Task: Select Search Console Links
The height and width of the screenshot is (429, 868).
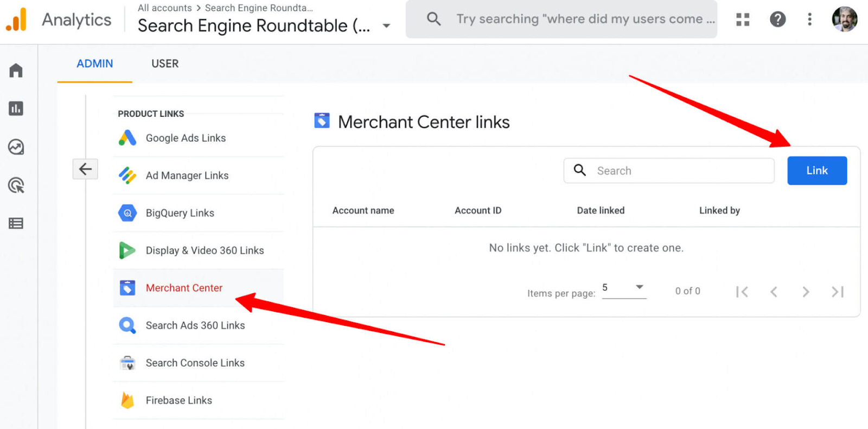Action: pos(195,363)
